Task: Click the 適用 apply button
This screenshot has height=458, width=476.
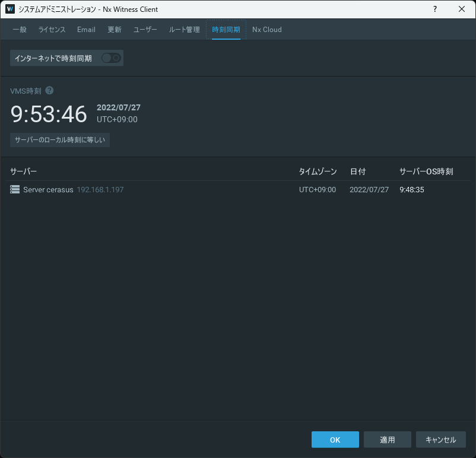Action: 388,440
